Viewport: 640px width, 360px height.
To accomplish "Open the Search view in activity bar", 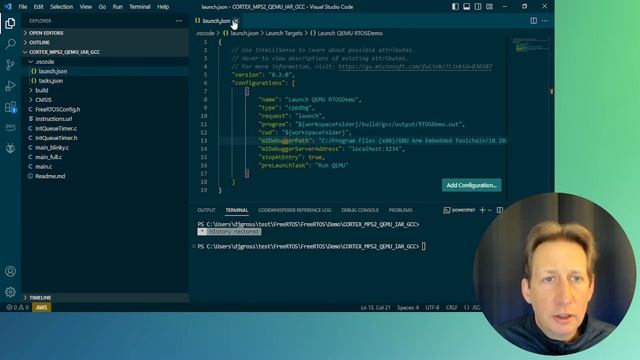I will pyautogui.click(x=10, y=44).
